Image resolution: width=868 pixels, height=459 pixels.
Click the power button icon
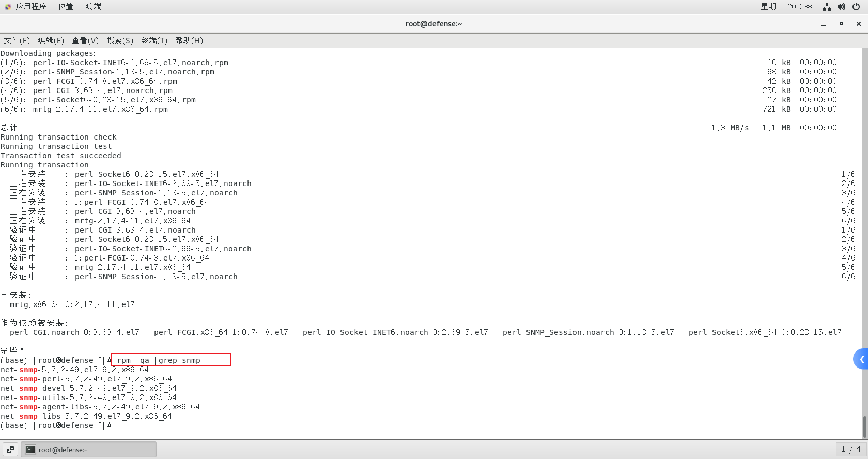pyautogui.click(x=856, y=7)
